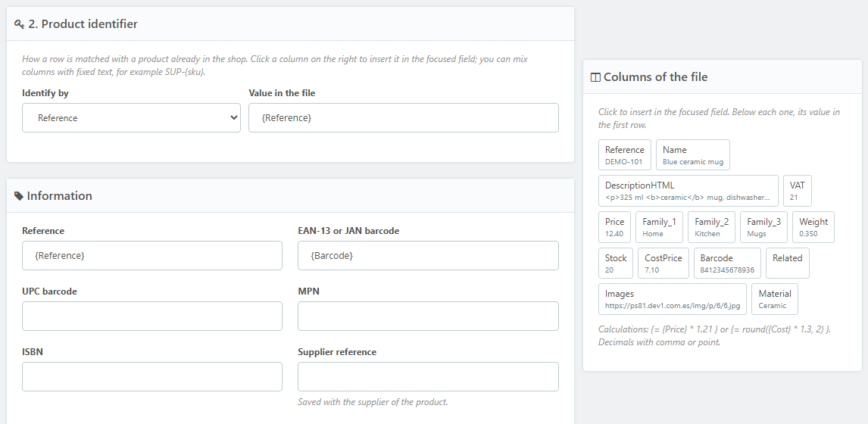
Task: Focus the Value in the file field
Action: coord(404,118)
